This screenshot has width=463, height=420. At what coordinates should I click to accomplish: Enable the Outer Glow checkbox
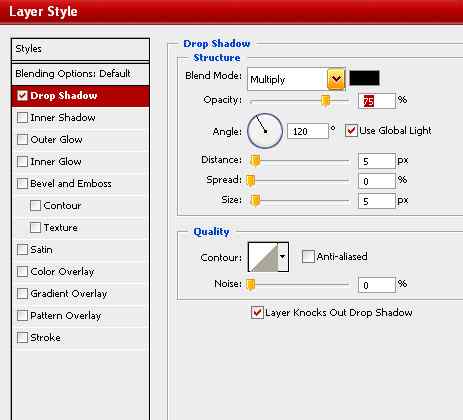pyautogui.click(x=22, y=140)
